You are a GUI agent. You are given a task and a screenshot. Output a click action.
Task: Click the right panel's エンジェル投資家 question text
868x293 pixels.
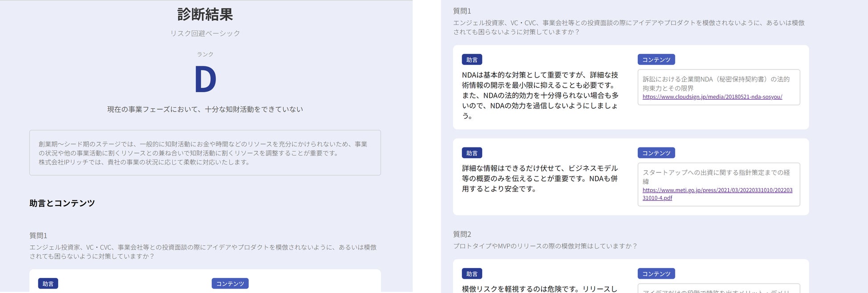click(x=629, y=27)
